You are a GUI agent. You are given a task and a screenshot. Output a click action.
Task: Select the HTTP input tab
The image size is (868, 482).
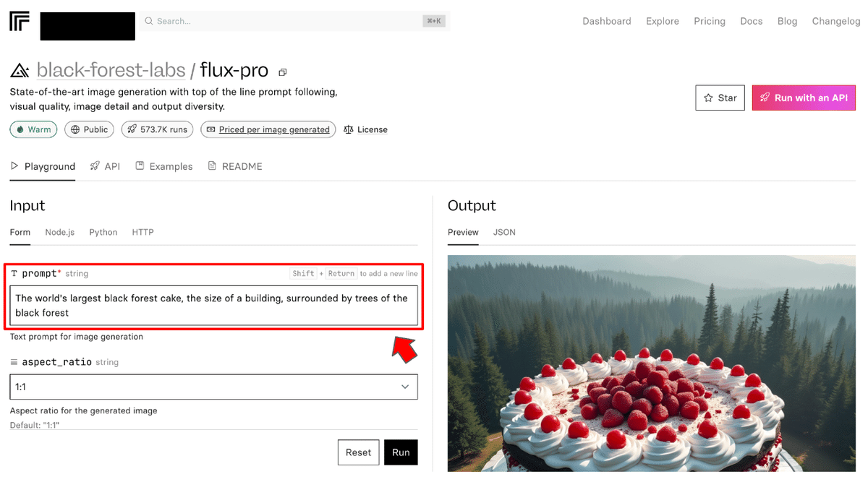[142, 232]
